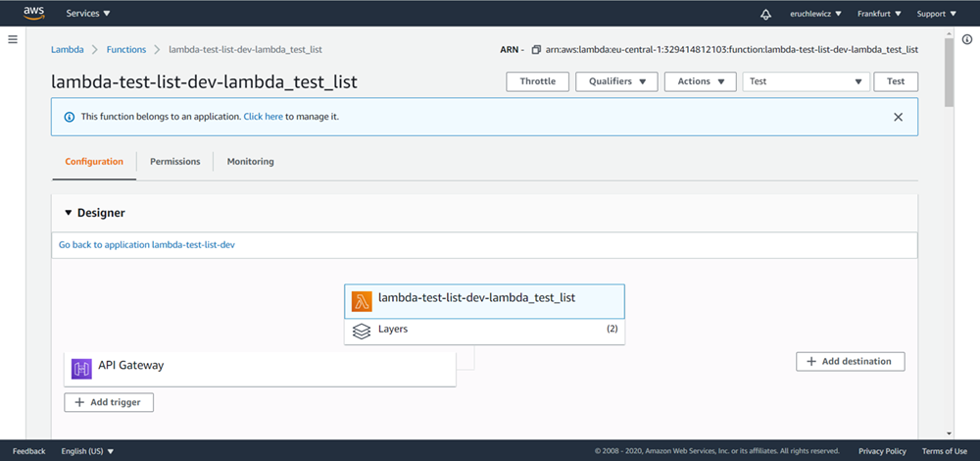Viewport: 980px width, 461px height.
Task: Click the Test button
Action: tap(896, 82)
